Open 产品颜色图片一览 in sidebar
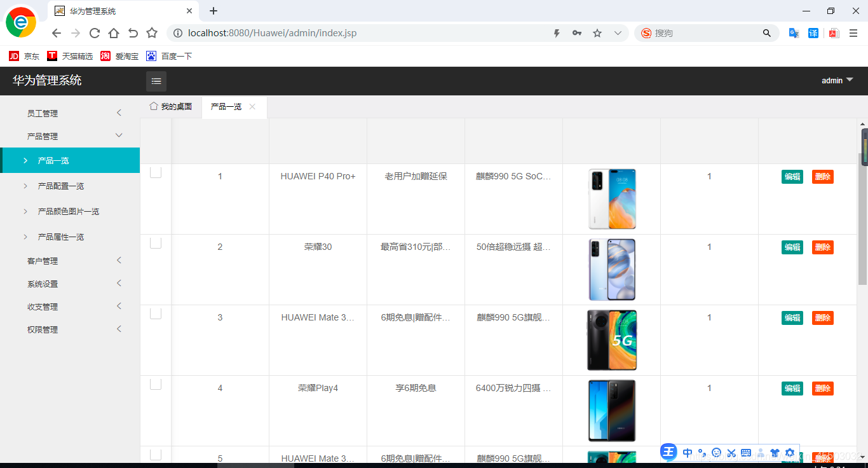This screenshot has height=468, width=868. click(70, 211)
